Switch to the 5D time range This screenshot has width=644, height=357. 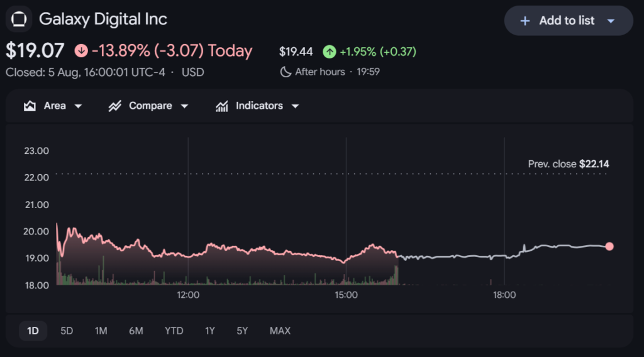(67, 331)
